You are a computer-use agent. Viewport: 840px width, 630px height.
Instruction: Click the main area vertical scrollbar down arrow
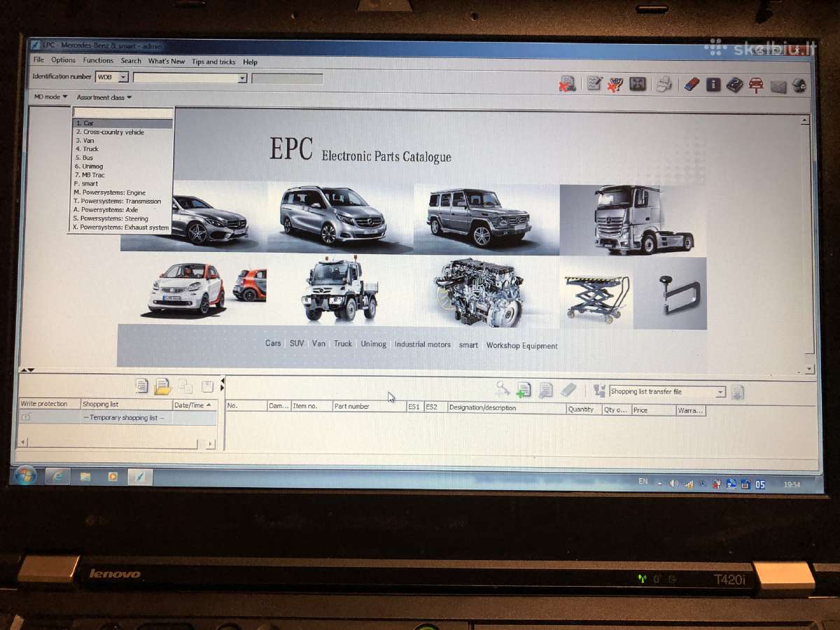pos(810,369)
